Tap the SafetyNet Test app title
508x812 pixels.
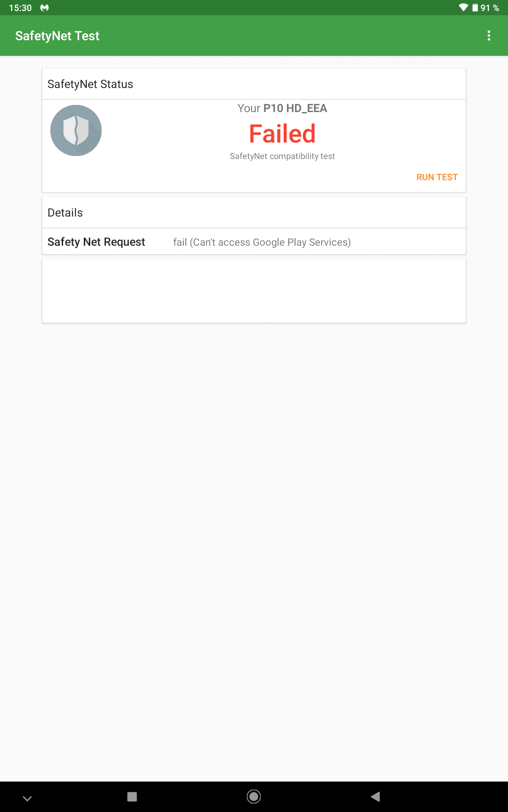57,36
